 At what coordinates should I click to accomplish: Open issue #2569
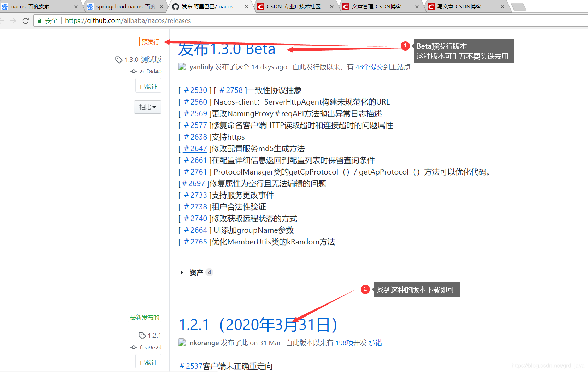click(x=195, y=114)
